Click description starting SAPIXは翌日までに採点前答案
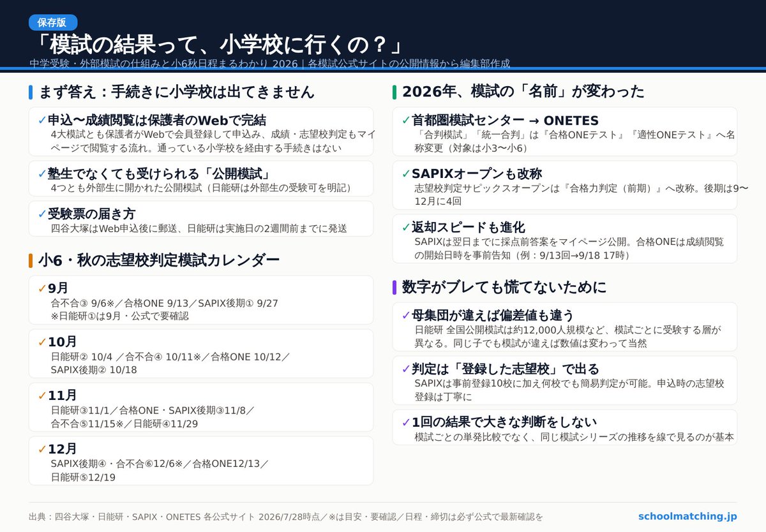 [569, 248]
